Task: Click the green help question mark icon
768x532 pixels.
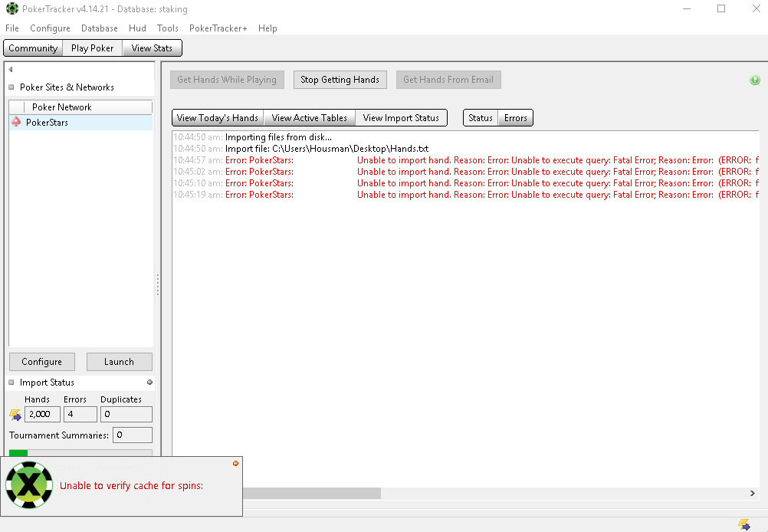Action: click(755, 80)
